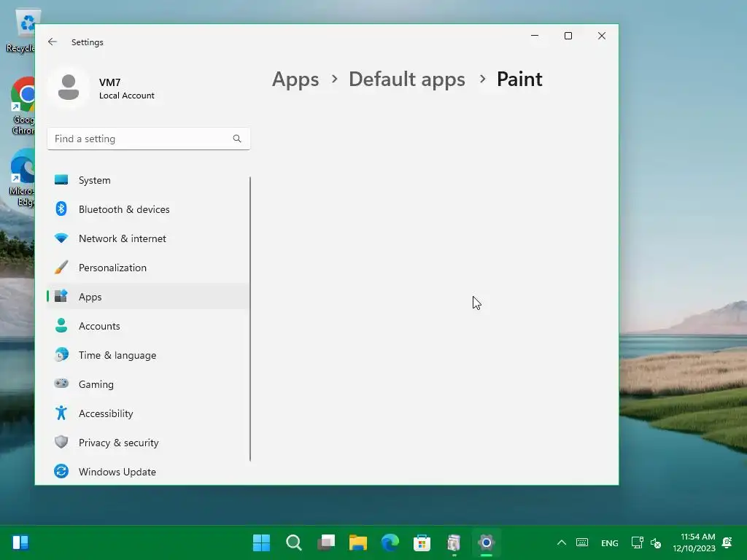This screenshot has width=747, height=560.
Task: Launch Microsoft Edge from the taskbar
Action: [390, 542]
